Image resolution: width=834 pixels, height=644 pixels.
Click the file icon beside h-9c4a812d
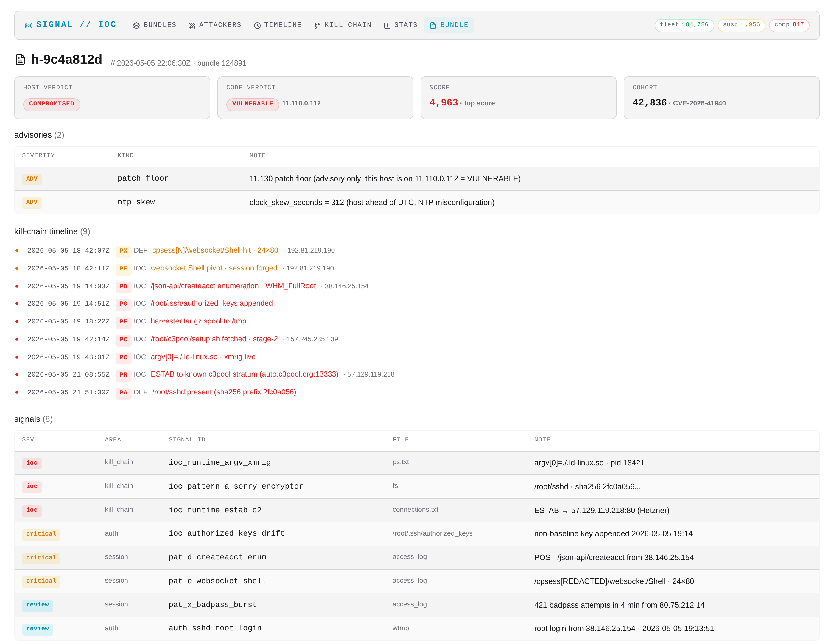click(x=20, y=60)
